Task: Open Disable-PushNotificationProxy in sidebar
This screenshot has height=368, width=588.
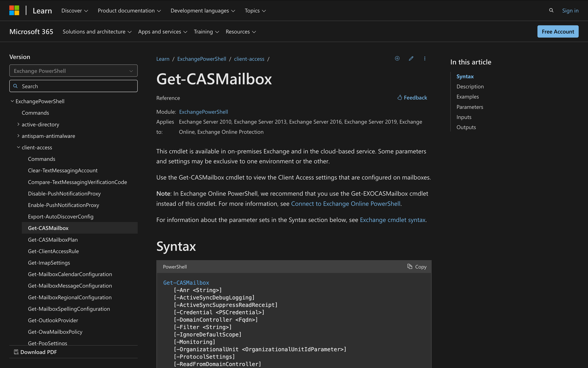Action: [x=64, y=193]
